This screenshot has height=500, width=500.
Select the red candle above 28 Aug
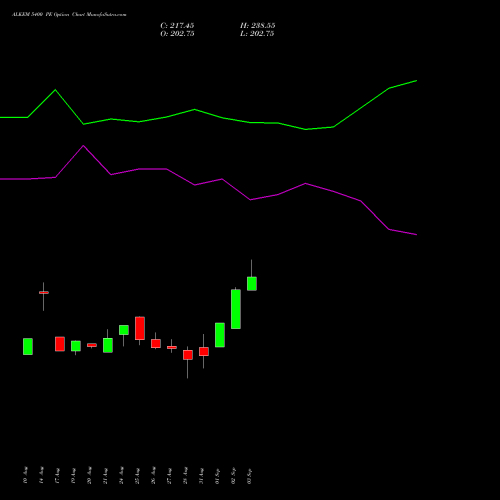(188, 355)
